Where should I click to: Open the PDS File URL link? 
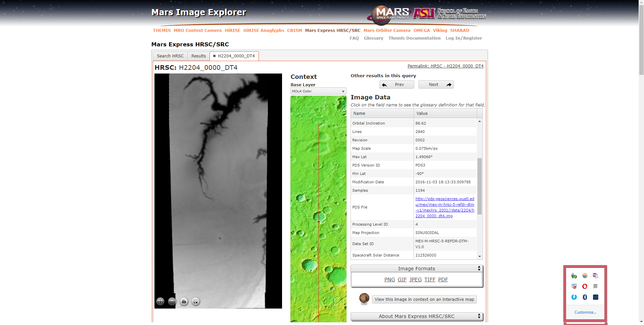click(x=445, y=207)
